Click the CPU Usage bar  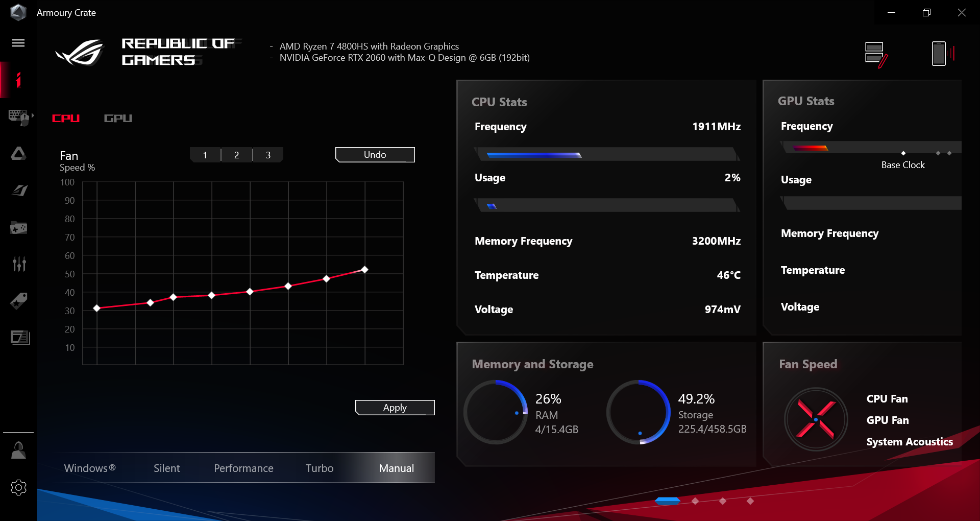click(607, 205)
